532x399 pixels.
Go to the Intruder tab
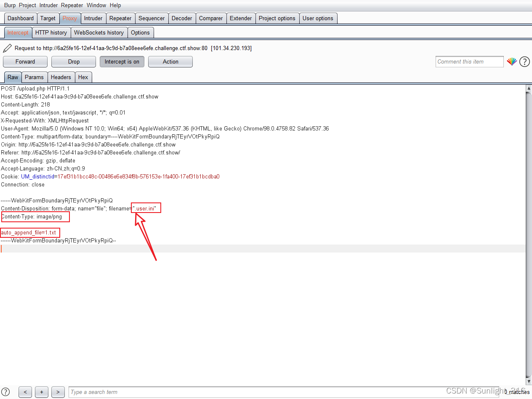point(93,18)
